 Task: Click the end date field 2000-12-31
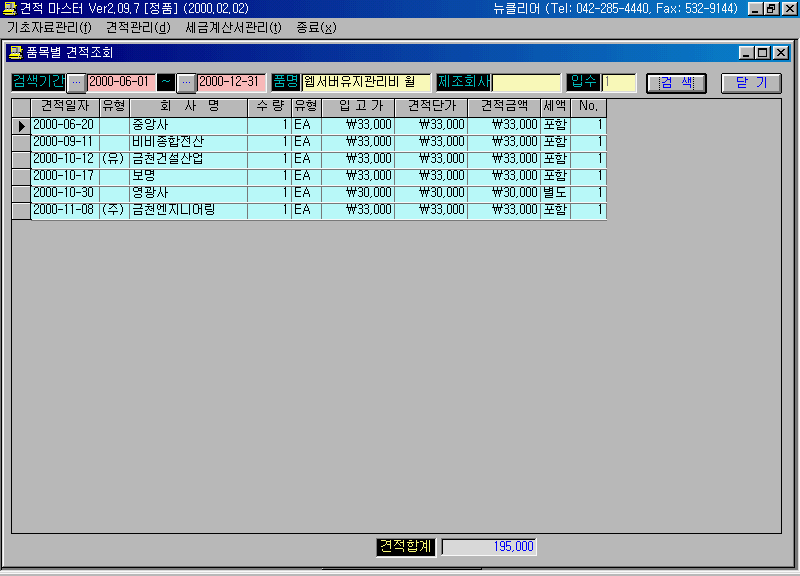[x=231, y=82]
